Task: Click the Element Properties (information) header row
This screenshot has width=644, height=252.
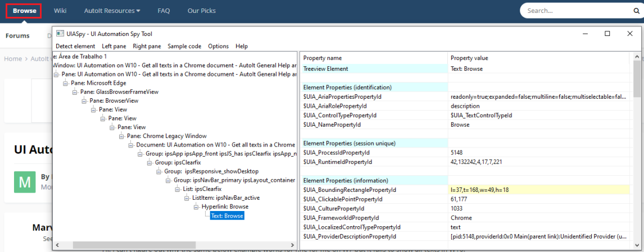Action: pyautogui.click(x=465, y=181)
